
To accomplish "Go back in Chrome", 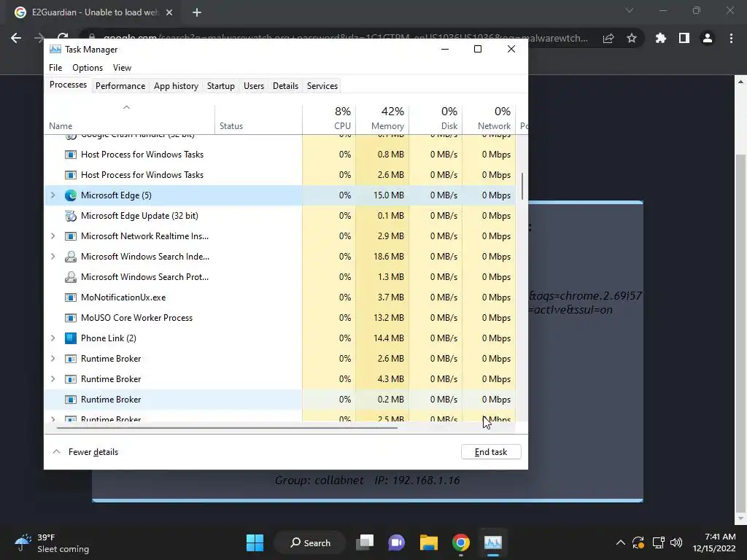I will (16, 38).
